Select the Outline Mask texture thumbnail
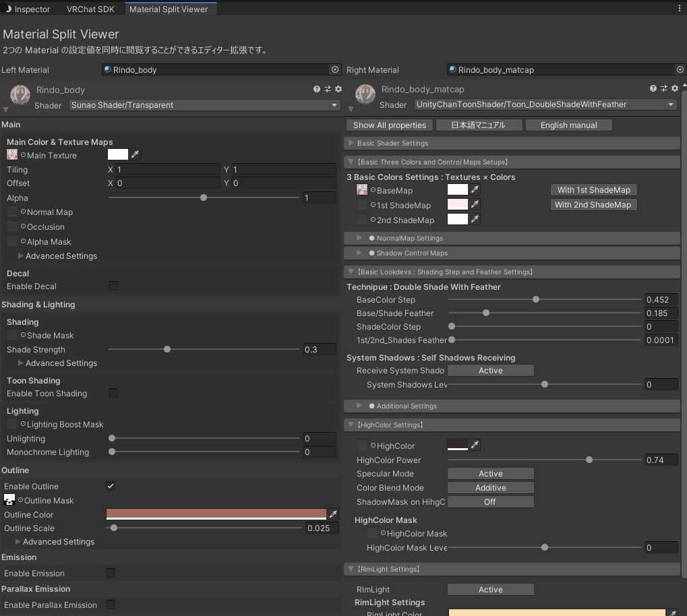This screenshot has height=616, width=687. [x=9, y=500]
